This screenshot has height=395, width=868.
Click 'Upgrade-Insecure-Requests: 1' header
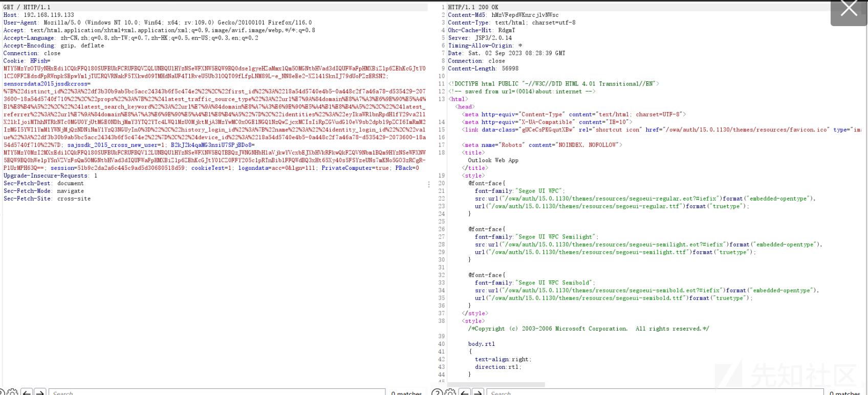tap(50, 175)
